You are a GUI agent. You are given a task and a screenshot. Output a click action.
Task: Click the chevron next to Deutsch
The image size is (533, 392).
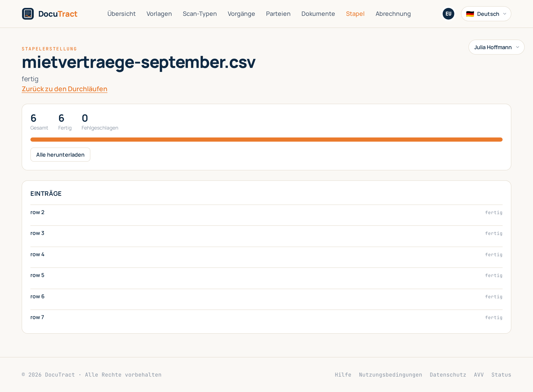[504, 14]
